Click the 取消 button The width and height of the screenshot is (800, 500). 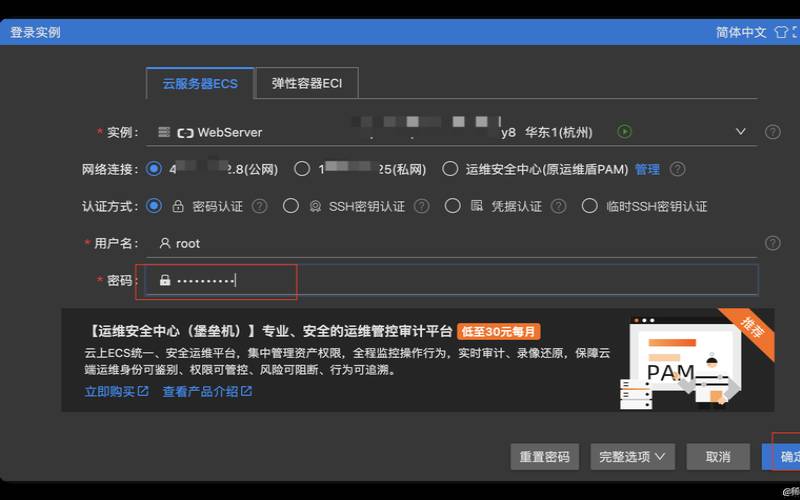718,457
